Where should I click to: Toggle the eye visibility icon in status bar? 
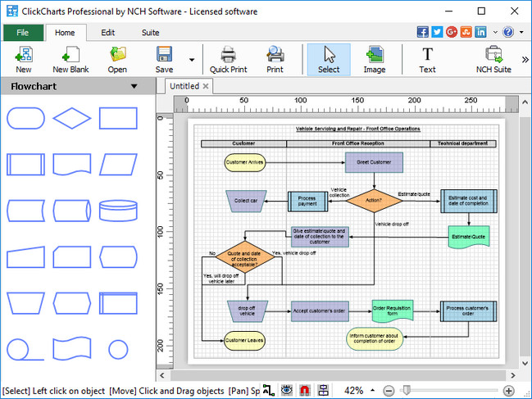coord(287,391)
